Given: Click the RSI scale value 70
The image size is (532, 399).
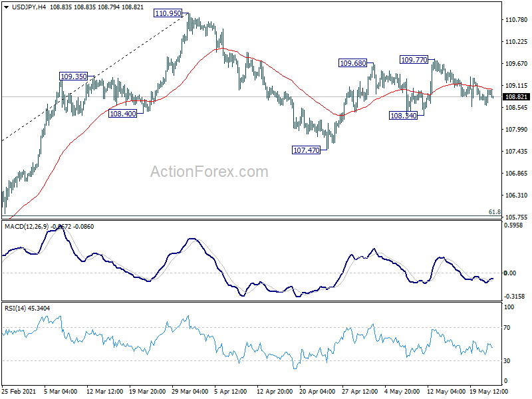Looking at the screenshot, I should point(507,328).
